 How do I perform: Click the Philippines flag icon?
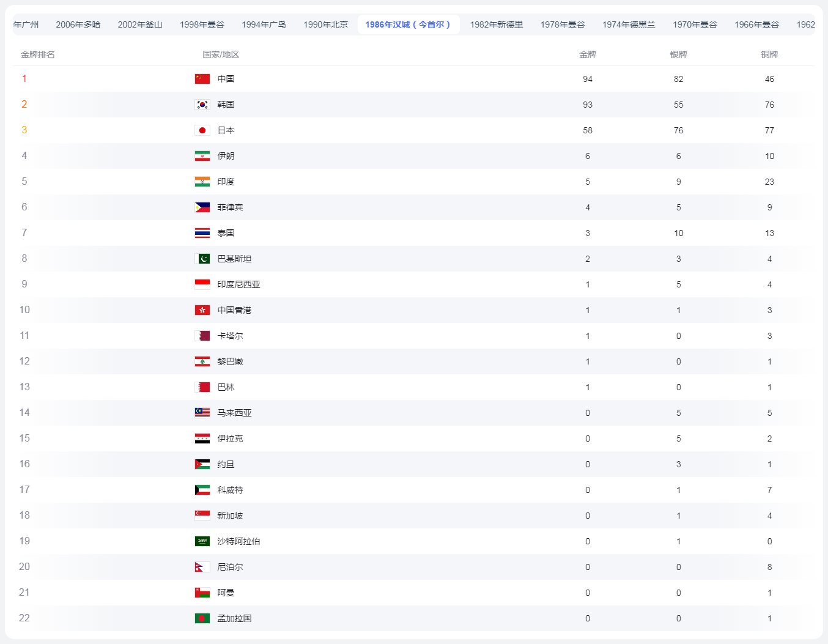click(202, 207)
